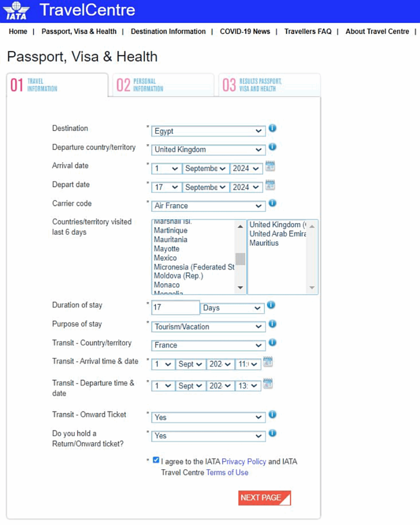This screenshot has width=420, height=525.
Task: Click the countries list scrollbar thumb
Action: pos(240,259)
